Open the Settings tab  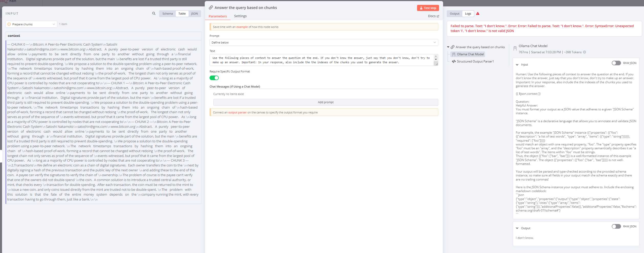click(240, 16)
